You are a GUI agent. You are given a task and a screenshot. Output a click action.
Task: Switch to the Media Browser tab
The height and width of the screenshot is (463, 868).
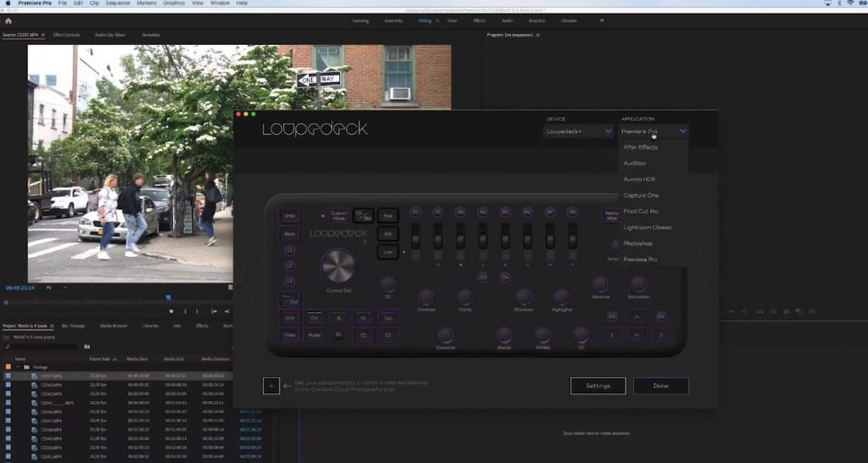point(114,326)
